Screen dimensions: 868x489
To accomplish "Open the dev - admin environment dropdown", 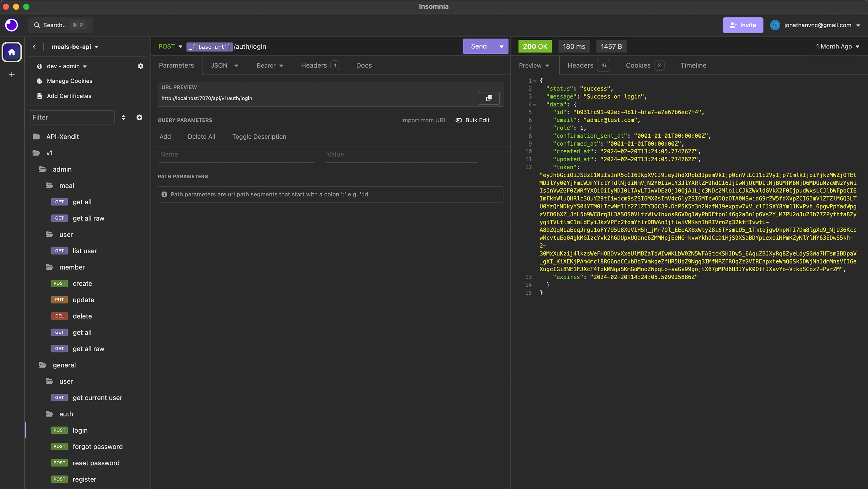I will point(67,66).
